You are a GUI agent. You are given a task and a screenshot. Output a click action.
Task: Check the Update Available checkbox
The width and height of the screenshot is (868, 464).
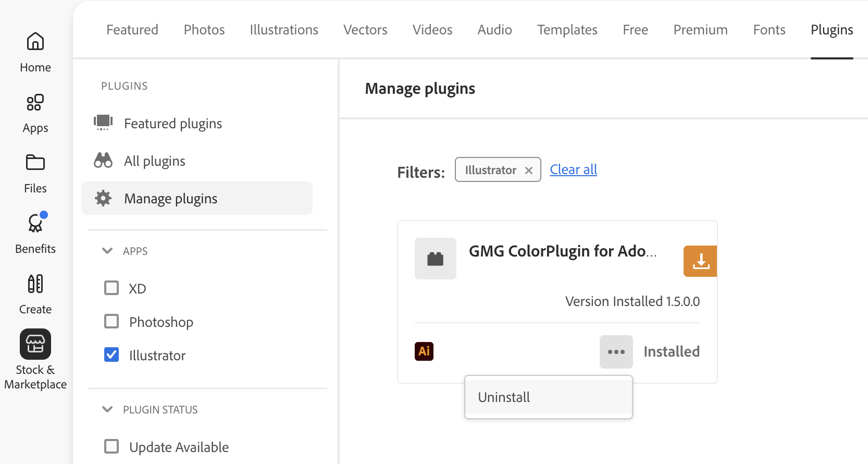[x=111, y=447]
